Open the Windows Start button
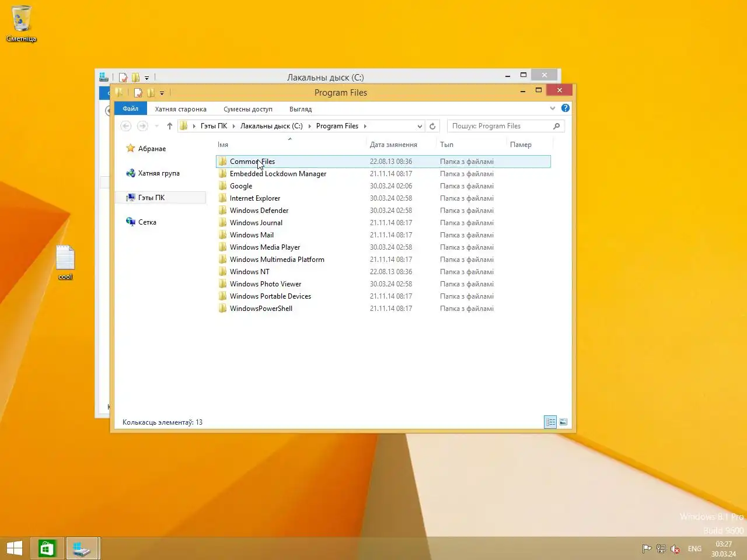This screenshot has width=747, height=560. click(15, 548)
